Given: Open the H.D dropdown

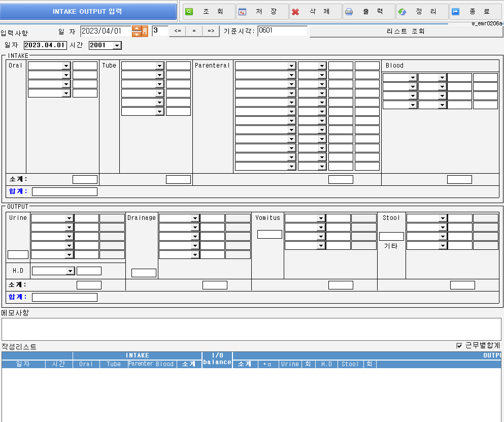Looking at the screenshot, I should pyautogui.click(x=70, y=271).
